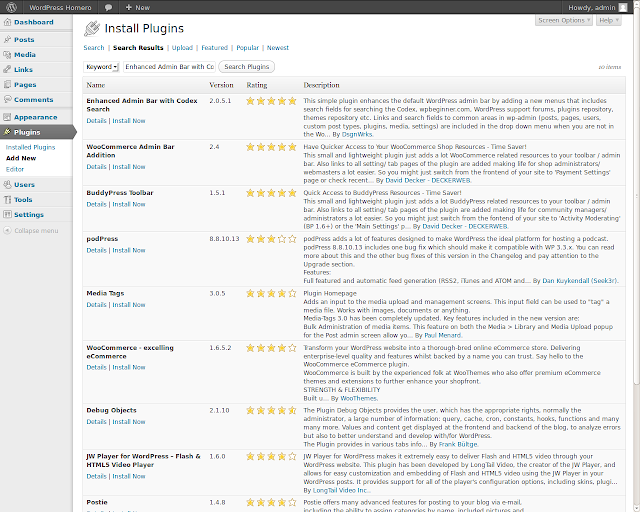Open David Decker author link in WooCommerce Admin Bar row
Viewport: 640px width, 512px height.
[x=428, y=180]
